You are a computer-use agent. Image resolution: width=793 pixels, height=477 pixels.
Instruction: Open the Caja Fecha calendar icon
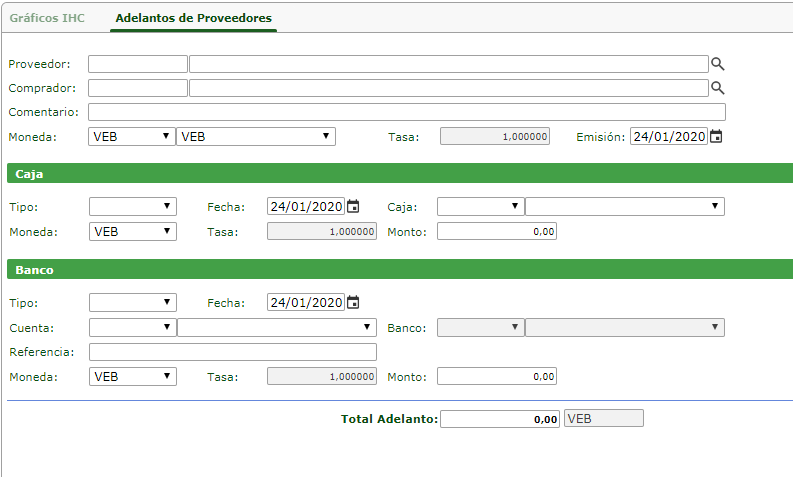353,207
